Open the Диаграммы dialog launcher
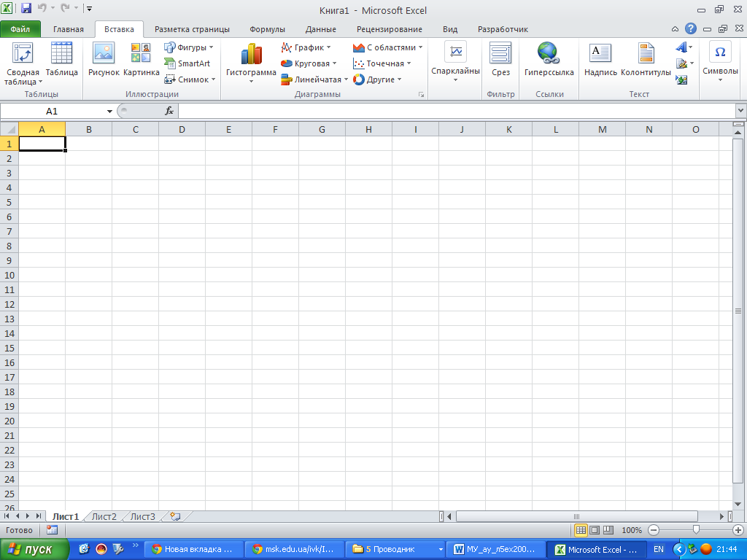Screen dimensions: 747x560 tap(421, 95)
